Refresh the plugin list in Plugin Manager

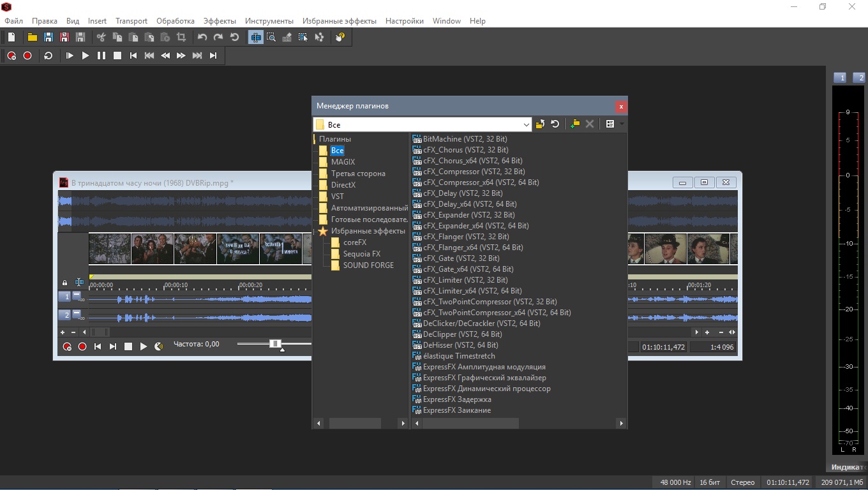pos(555,124)
